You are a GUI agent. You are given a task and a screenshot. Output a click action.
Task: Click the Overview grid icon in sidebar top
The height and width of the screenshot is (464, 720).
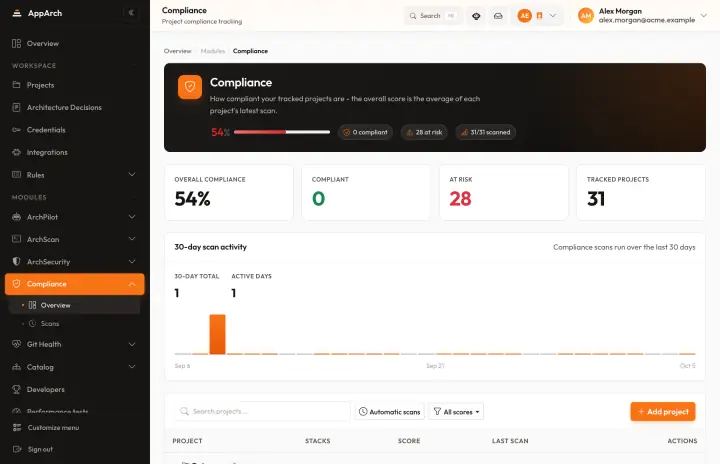tap(17, 44)
